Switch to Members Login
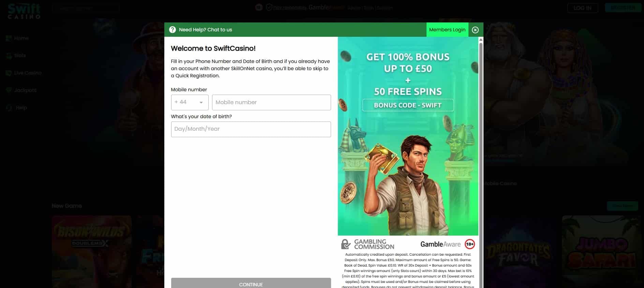The height and width of the screenshot is (288, 644). point(447,30)
